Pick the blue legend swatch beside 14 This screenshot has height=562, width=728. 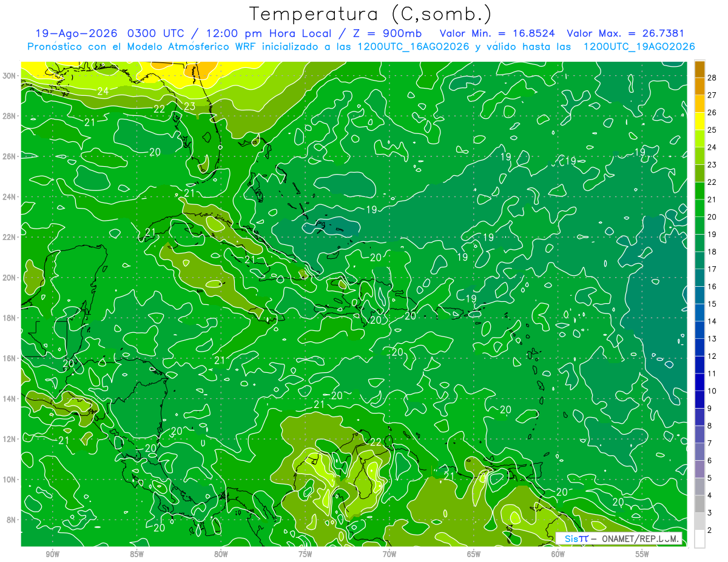pos(699,313)
